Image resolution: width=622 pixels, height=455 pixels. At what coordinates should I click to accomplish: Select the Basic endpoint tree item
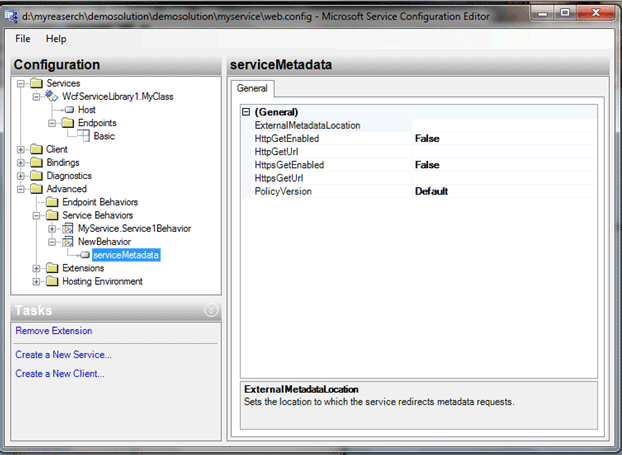coord(104,136)
